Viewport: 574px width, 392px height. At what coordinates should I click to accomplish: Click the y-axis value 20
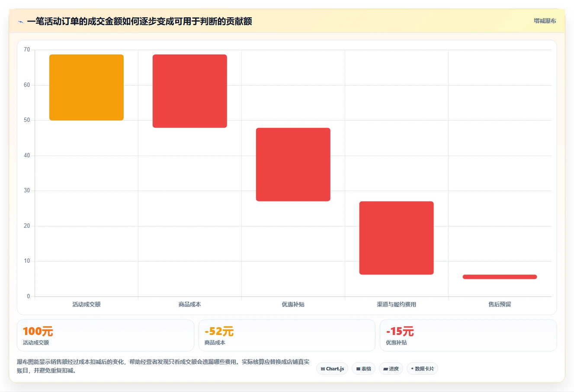27,226
